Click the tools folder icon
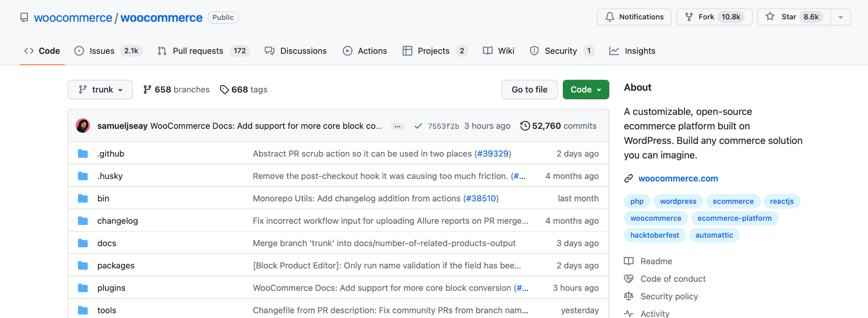This screenshot has width=868, height=318. pos(83,310)
